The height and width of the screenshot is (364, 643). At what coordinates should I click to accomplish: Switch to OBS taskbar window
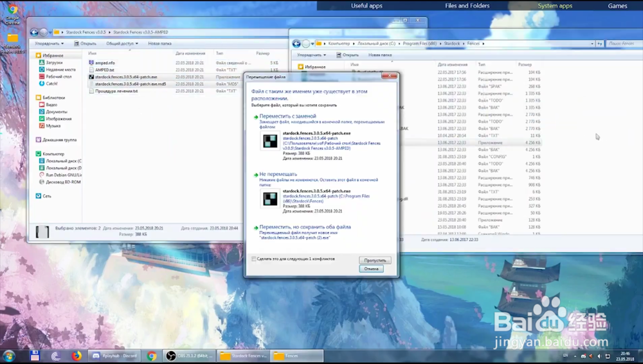[190, 356]
